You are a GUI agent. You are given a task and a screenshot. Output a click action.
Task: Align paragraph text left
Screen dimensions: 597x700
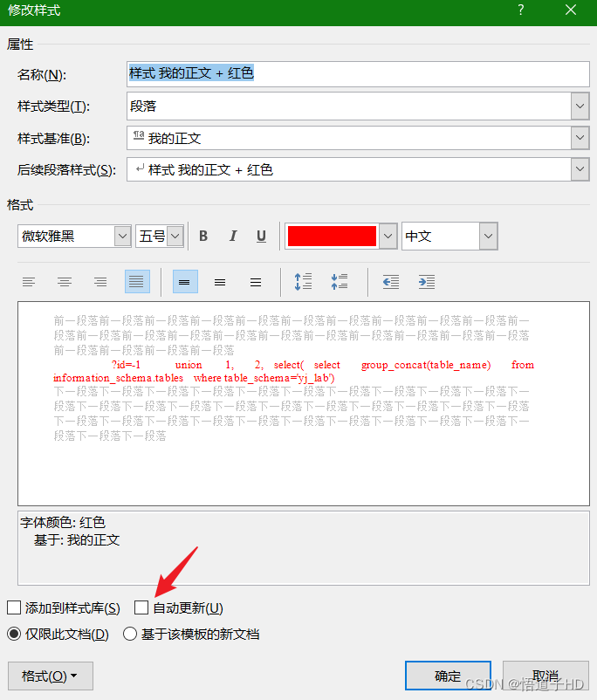click(29, 282)
